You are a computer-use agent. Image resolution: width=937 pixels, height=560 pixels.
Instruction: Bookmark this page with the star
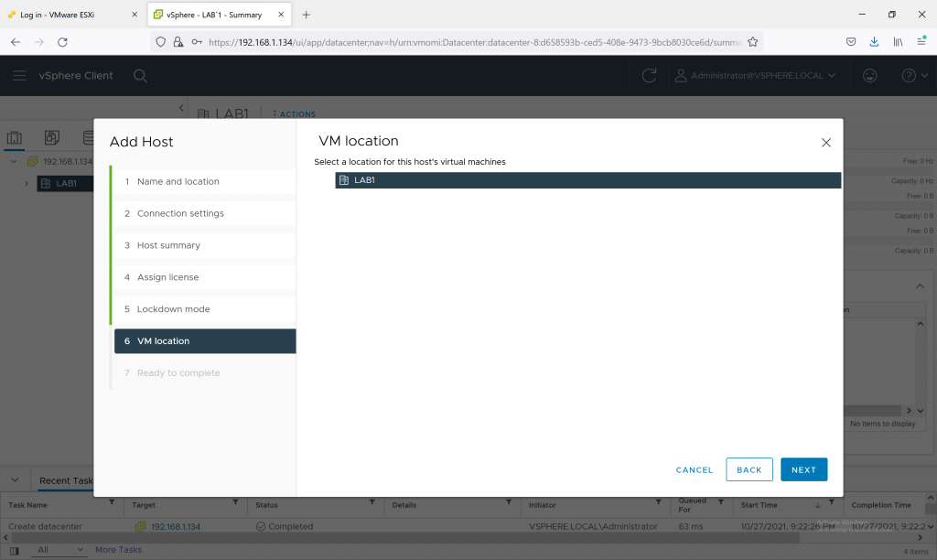[x=753, y=42]
